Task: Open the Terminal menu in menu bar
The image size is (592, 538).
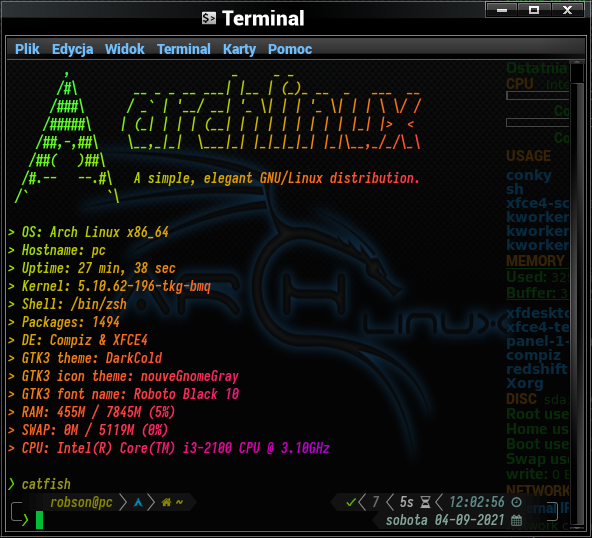Action: click(x=184, y=49)
